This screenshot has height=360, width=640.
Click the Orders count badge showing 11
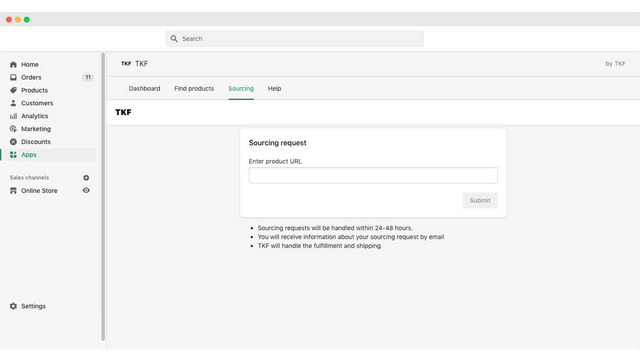coord(88,77)
